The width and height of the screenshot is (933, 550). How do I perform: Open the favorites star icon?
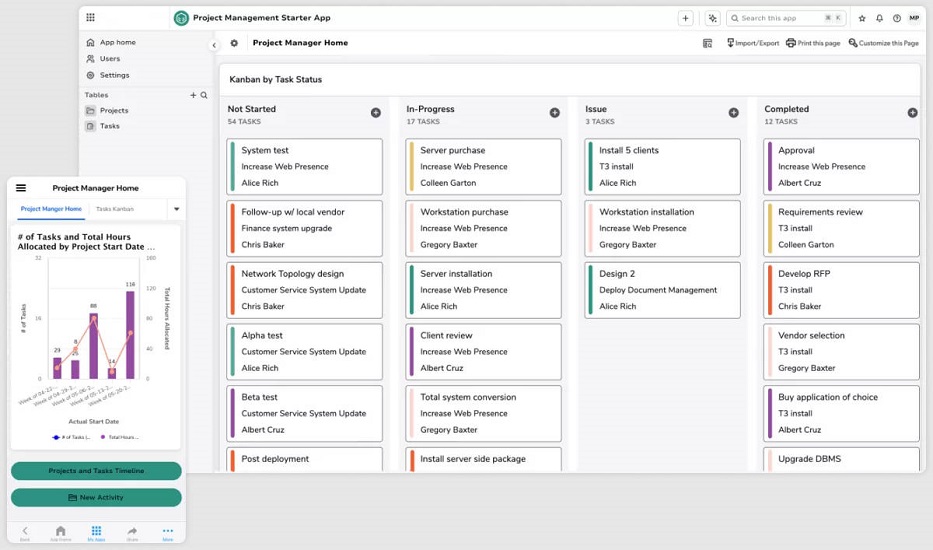click(862, 18)
